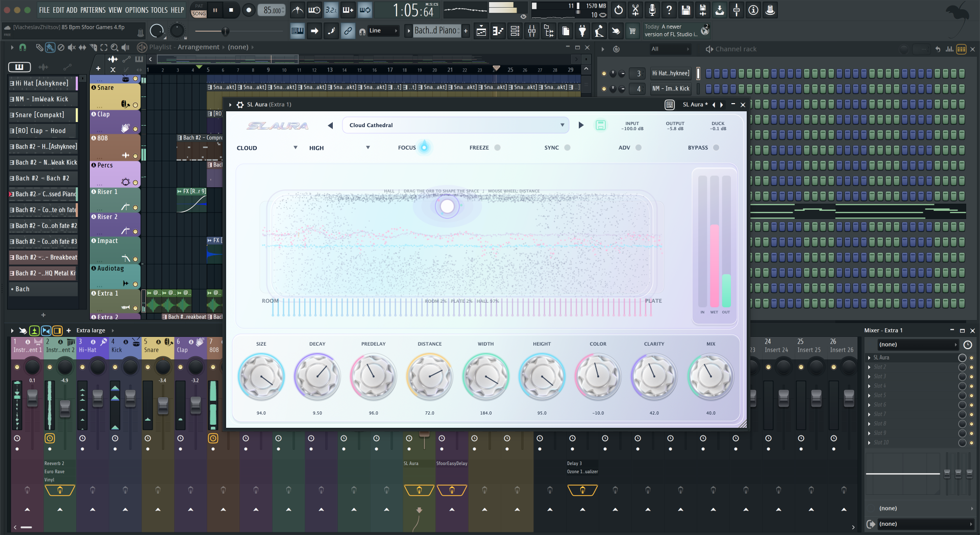This screenshot has height=535, width=980.
Task: Select the paint brush tool in Playlist
Action: pyautogui.click(x=50, y=47)
